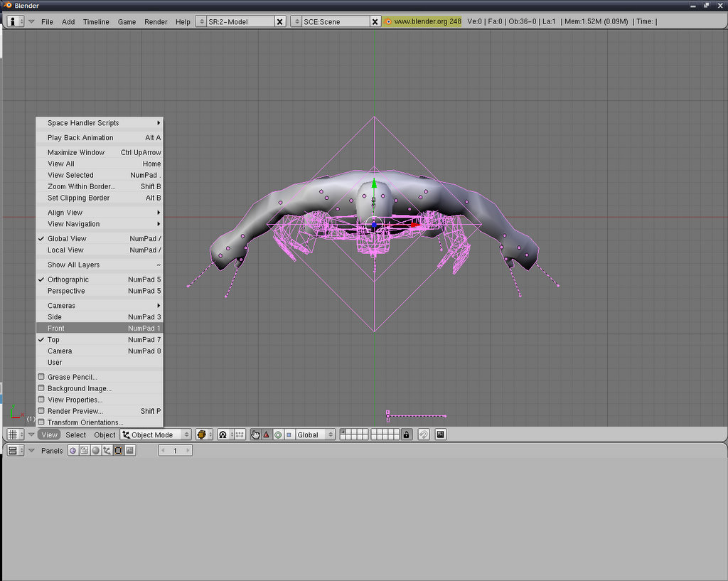Choose Front view from View menu
The image size is (728, 581).
56,329
